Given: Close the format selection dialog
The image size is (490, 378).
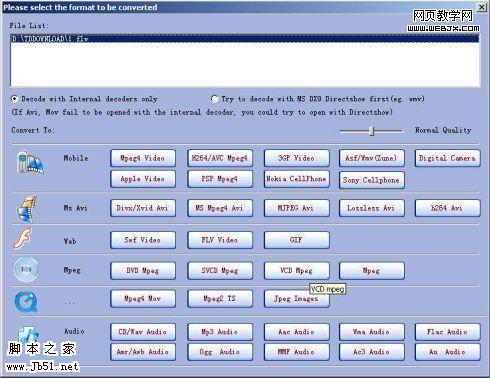Looking at the screenshot, I should point(482,7).
